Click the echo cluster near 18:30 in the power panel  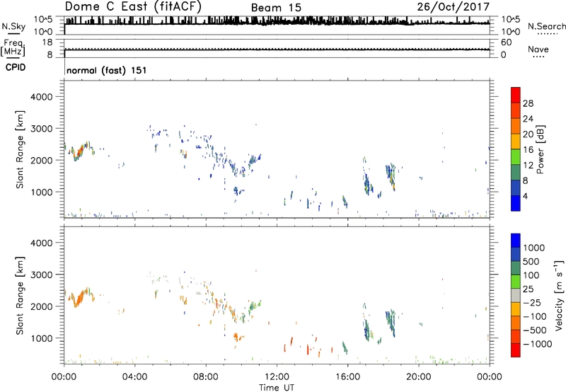coord(391,175)
